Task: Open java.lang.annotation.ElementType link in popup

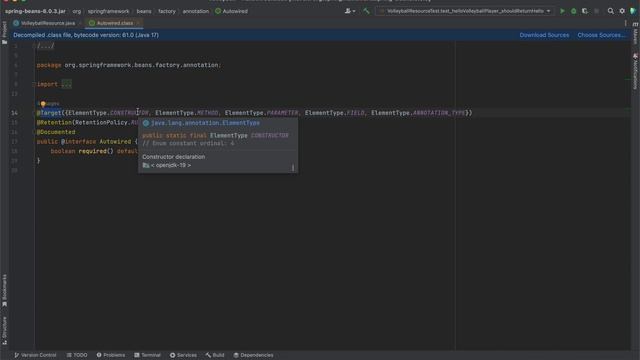Action: point(205,123)
